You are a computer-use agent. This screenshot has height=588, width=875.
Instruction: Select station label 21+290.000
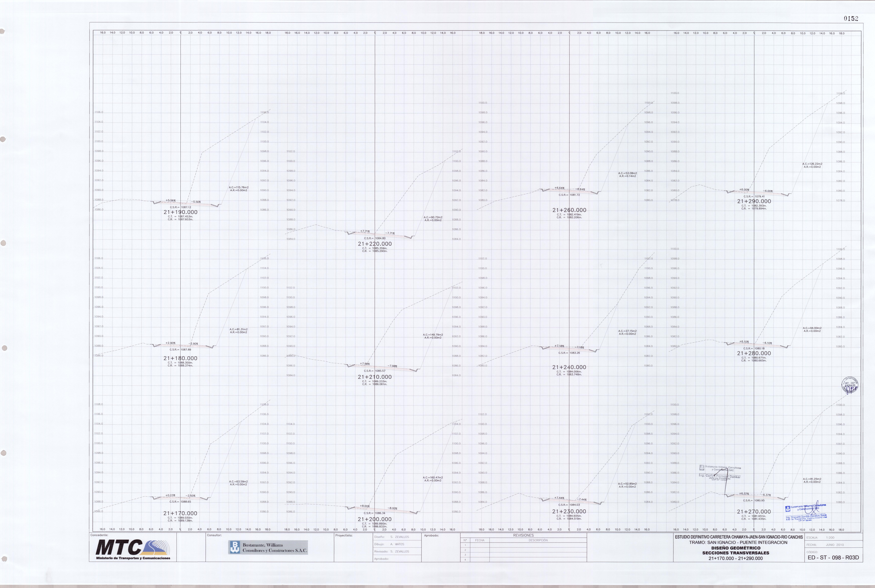click(754, 201)
